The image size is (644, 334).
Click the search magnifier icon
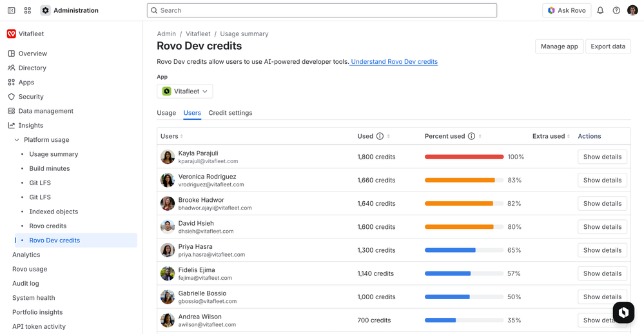click(154, 10)
